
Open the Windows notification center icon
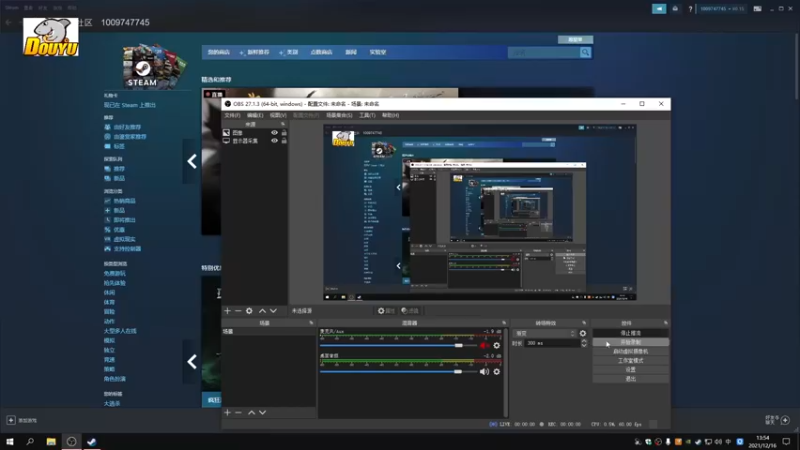(786, 442)
